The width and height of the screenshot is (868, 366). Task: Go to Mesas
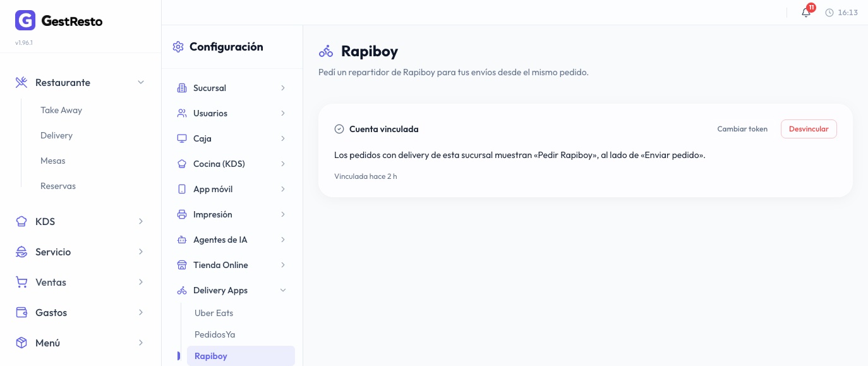coord(53,161)
